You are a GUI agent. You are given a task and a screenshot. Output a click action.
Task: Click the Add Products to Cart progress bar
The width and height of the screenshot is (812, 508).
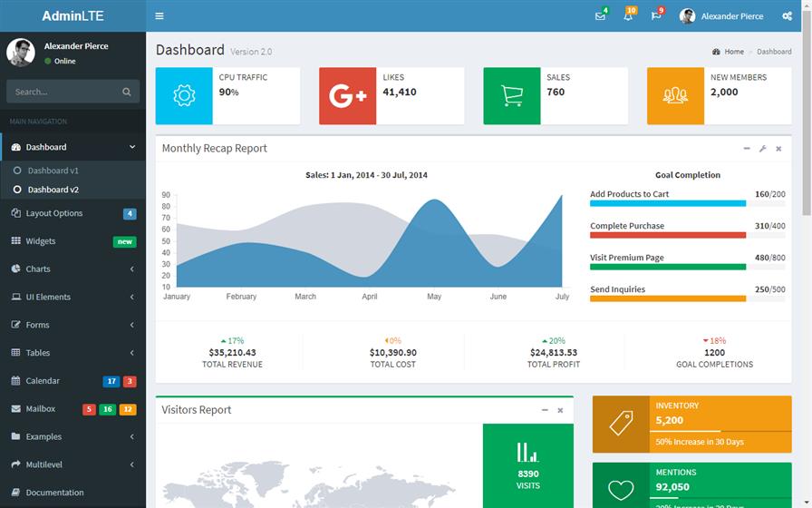tap(687, 204)
